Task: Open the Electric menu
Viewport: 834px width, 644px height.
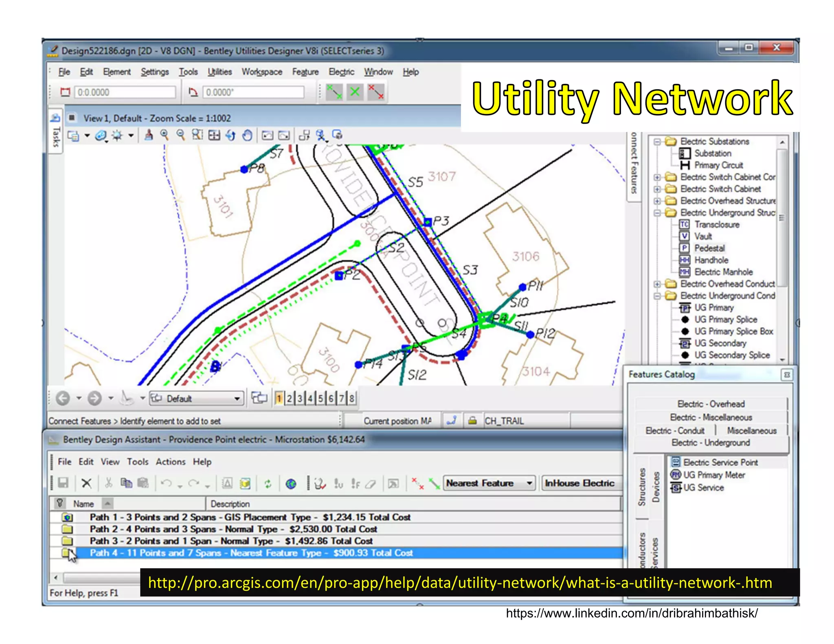Action: (x=341, y=72)
